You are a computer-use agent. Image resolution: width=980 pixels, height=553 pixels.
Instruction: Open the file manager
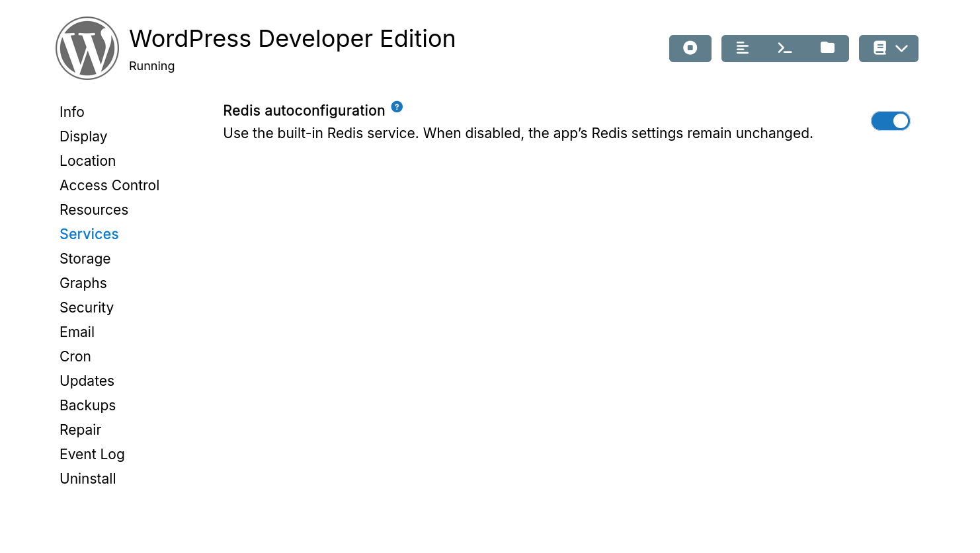[x=827, y=48]
